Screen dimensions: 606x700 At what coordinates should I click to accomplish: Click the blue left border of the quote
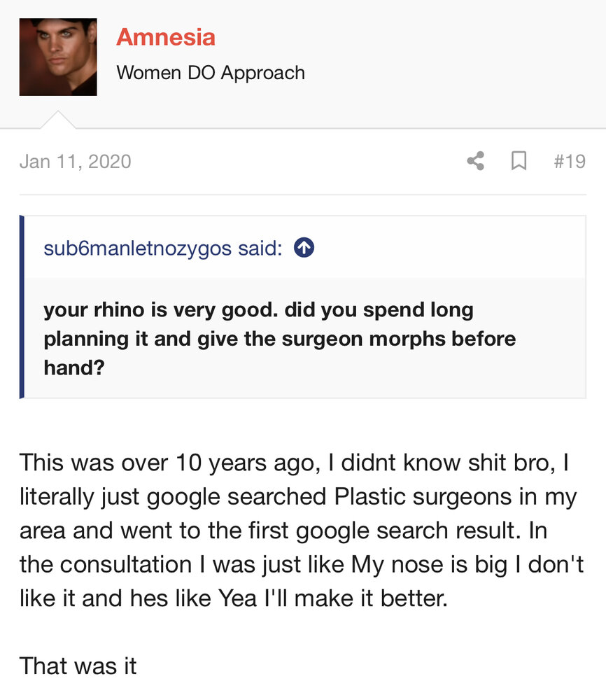[x=22, y=307]
